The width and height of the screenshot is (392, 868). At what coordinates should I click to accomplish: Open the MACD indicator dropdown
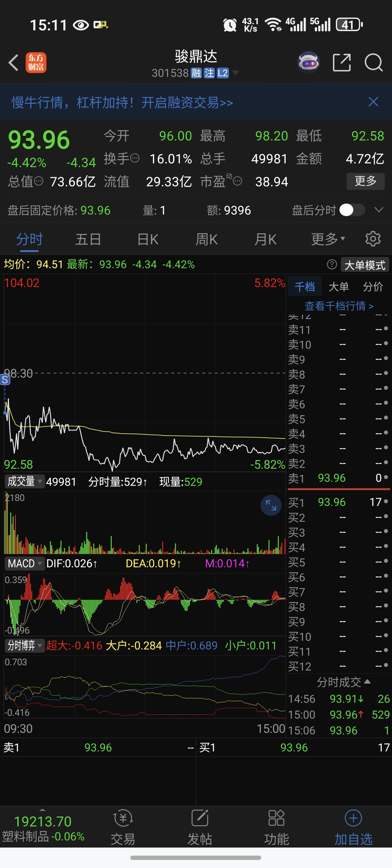24,563
